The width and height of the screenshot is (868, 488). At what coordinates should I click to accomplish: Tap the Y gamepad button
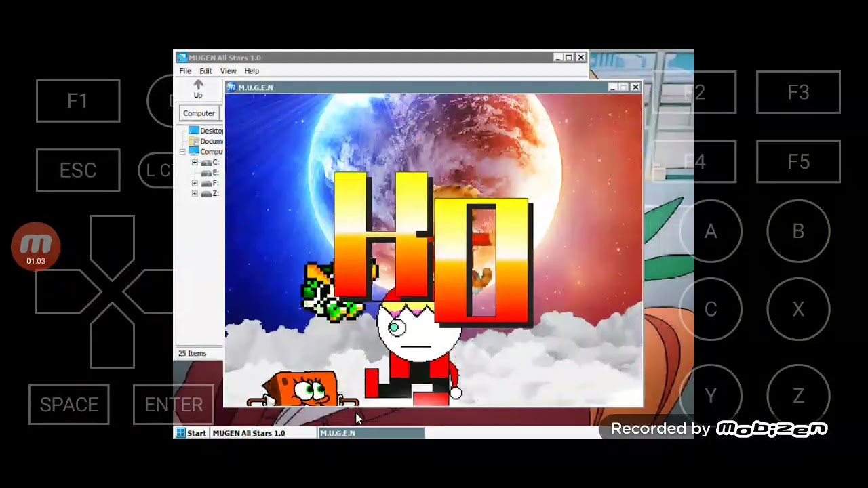(711, 396)
